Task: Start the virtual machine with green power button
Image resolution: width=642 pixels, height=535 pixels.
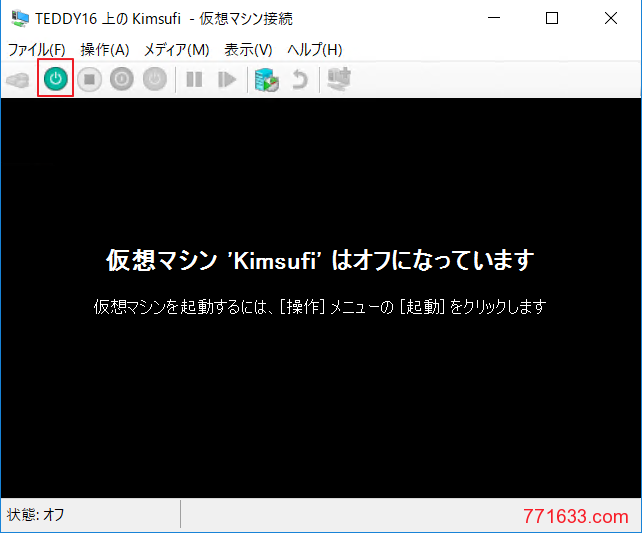Action: (55, 78)
